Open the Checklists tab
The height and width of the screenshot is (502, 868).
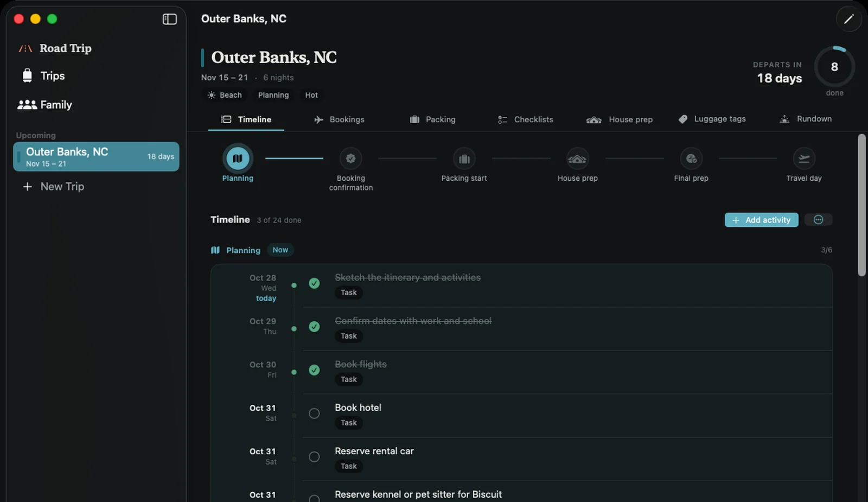[x=525, y=119]
